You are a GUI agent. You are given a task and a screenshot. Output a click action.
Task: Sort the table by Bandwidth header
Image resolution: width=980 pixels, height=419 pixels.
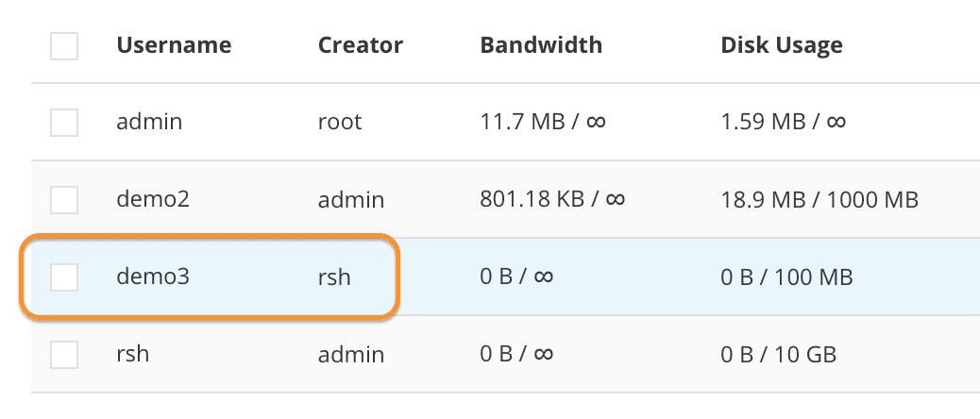coord(541,45)
